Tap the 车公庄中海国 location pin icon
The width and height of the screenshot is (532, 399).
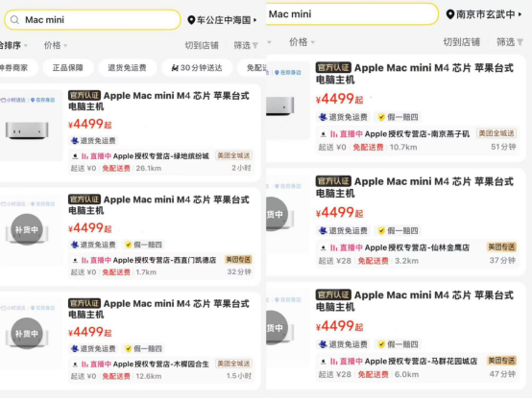click(x=191, y=20)
